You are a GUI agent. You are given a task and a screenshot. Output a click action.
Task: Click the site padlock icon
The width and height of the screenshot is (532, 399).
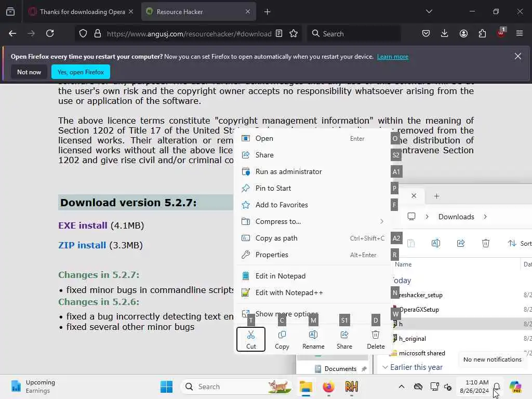(98, 34)
